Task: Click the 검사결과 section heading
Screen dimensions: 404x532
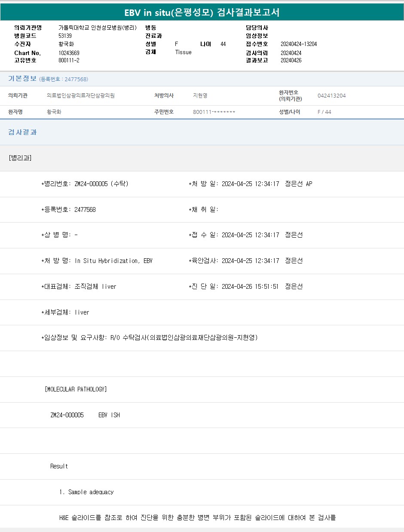Action: (22, 132)
